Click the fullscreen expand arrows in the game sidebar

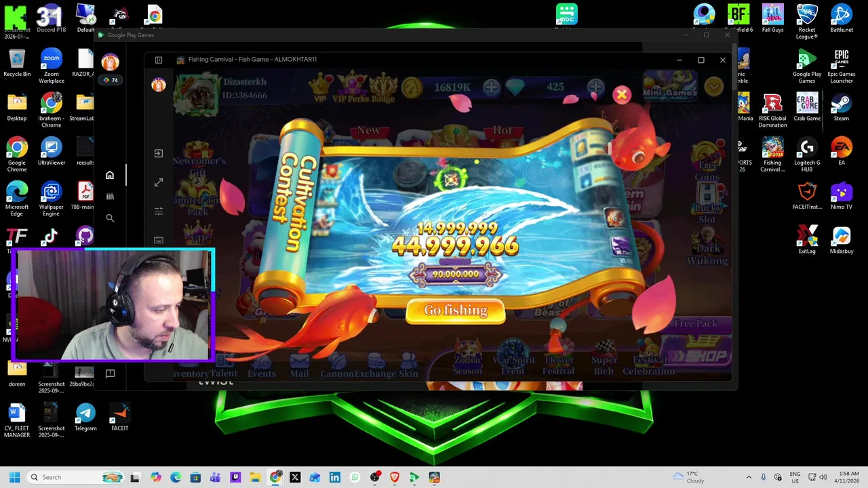(x=159, y=182)
